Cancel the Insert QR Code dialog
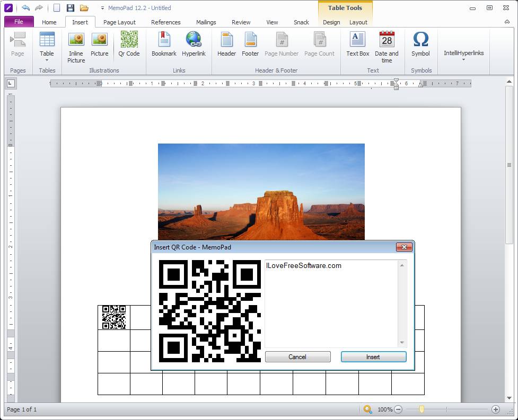Viewport: 518px width, 420px height. 297,357
